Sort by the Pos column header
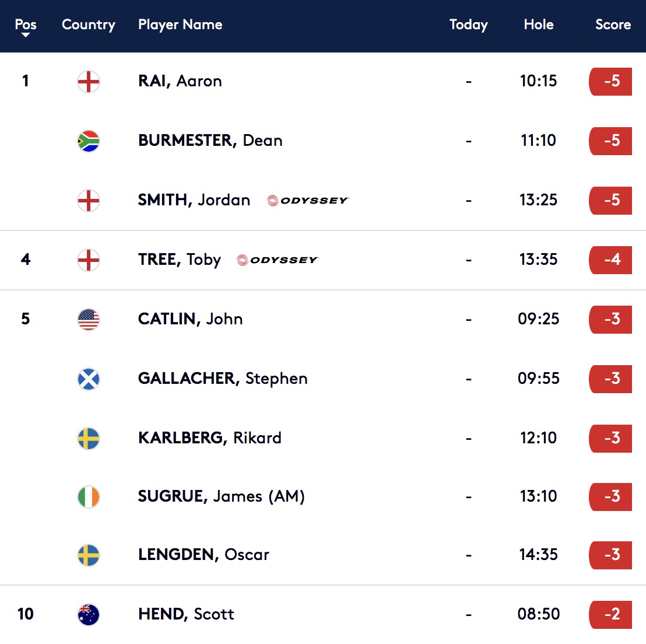 26,24
